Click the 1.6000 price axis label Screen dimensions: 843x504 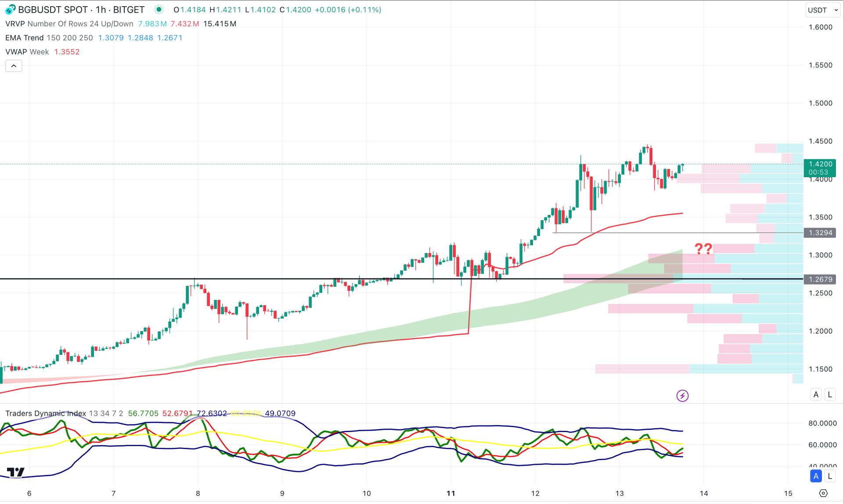[x=821, y=27]
